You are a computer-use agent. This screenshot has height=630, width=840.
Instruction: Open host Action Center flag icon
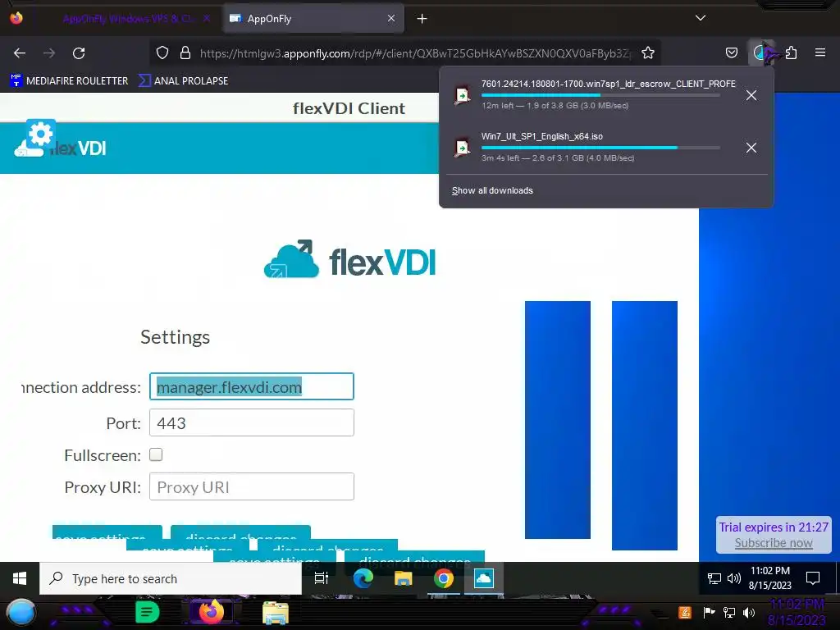pos(709,612)
